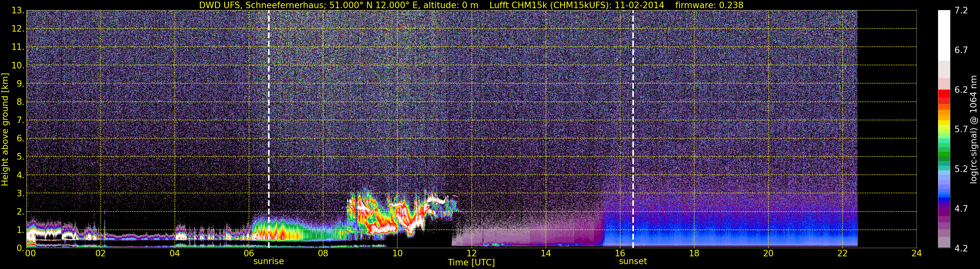This screenshot has width=980, height=269.
Task: Click the x-axis tick label '06'
Action: coord(249,253)
